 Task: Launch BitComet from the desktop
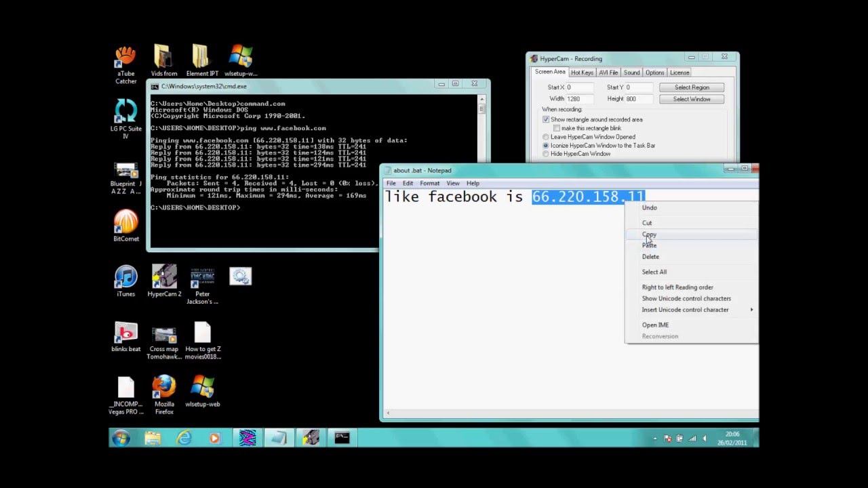(125, 226)
